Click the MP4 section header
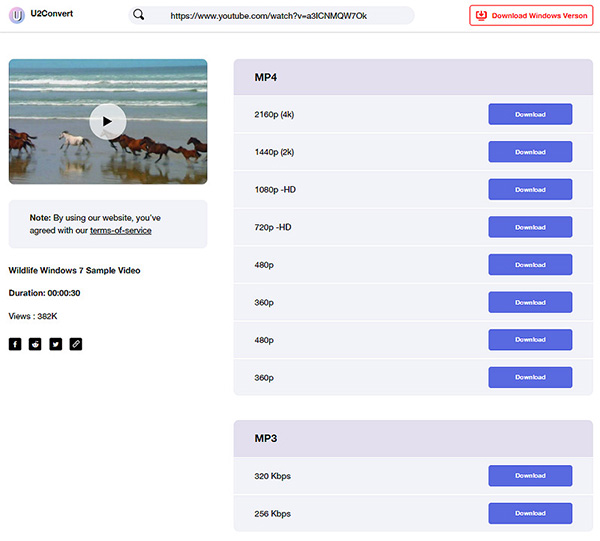The image size is (600, 541). tap(413, 77)
